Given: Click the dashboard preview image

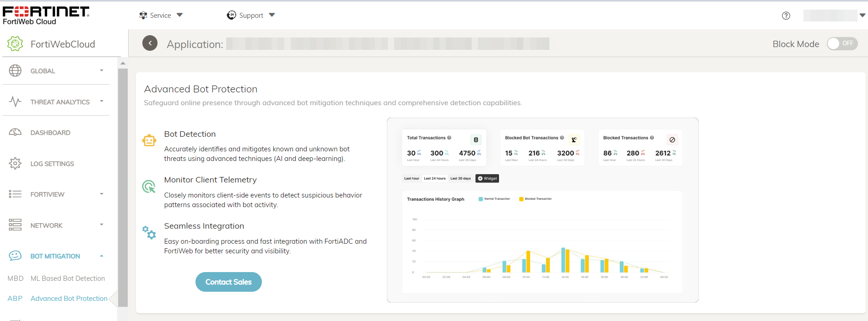Looking at the screenshot, I should click(x=542, y=210).
